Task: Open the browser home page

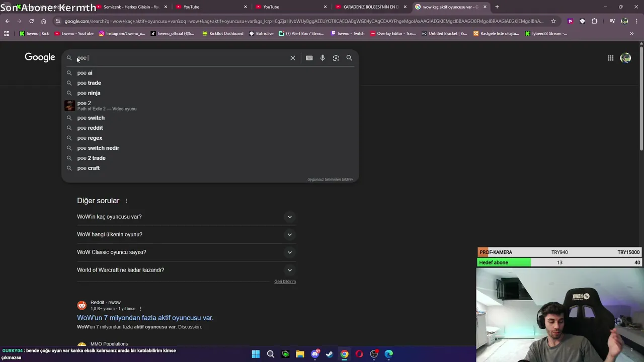Action: [43, 21]
